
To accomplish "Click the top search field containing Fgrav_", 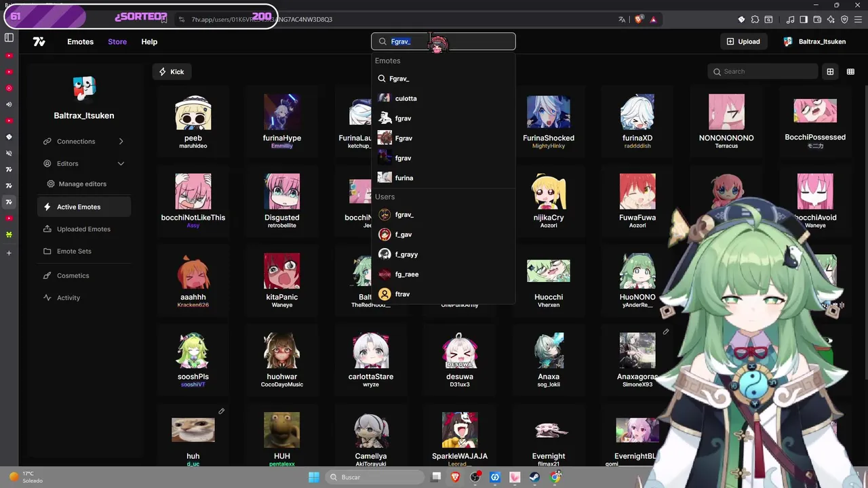I will pyautogui.click(x=443, y=41).
